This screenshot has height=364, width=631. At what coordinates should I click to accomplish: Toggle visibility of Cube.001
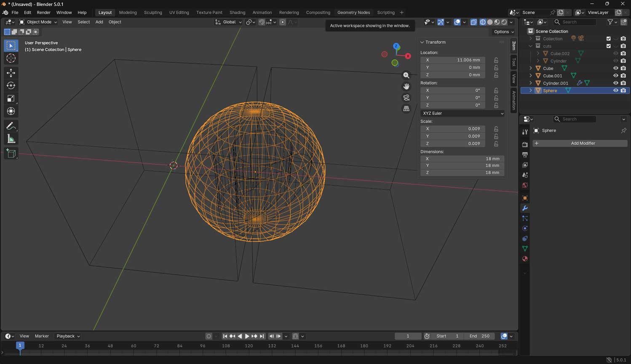615,76
